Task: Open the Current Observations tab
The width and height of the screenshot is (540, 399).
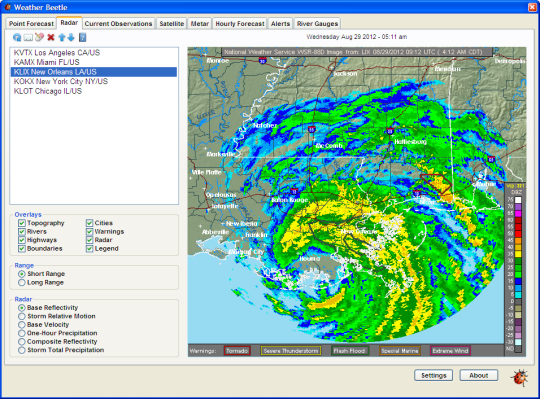Action: tap(118, 23)
